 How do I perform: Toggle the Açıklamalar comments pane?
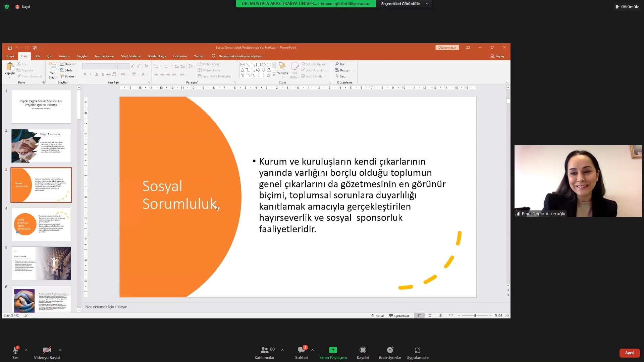coord(399,316)
